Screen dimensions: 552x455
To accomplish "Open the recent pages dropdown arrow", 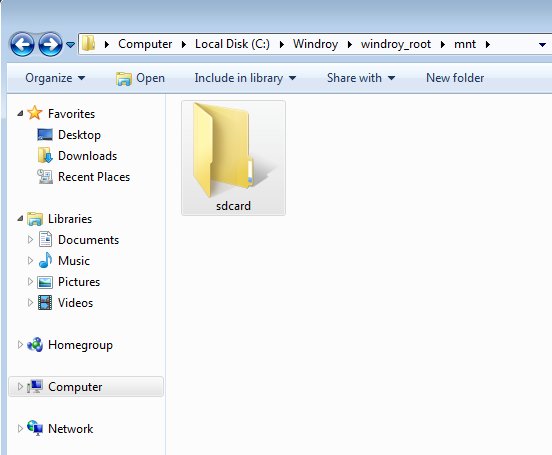I will pyautogui.click(x=70, y=45).
